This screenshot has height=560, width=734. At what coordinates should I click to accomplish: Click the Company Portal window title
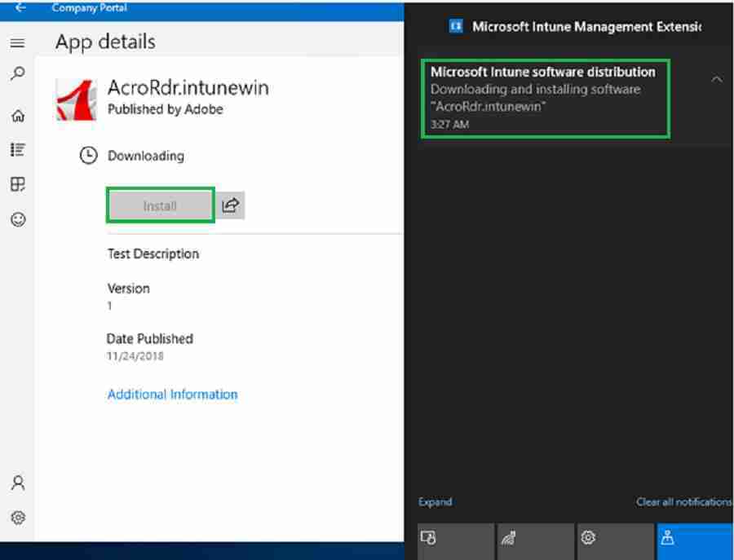[90, 7]
